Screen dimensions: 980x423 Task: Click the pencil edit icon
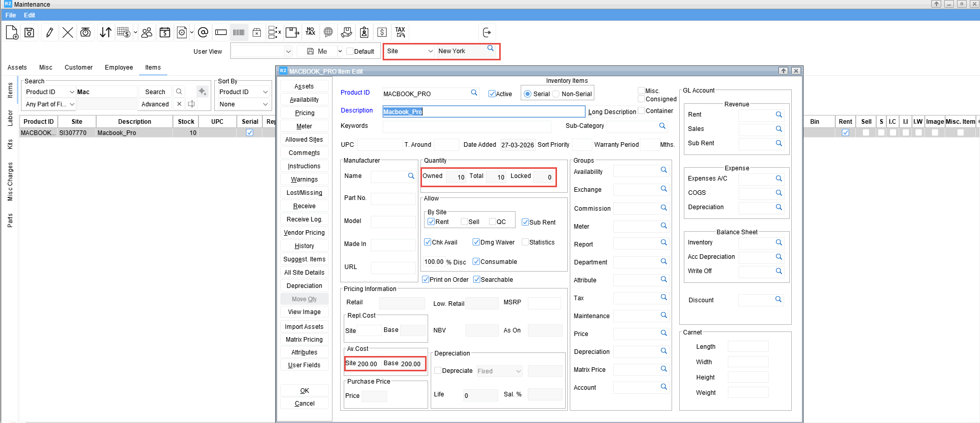pos(50,33)
